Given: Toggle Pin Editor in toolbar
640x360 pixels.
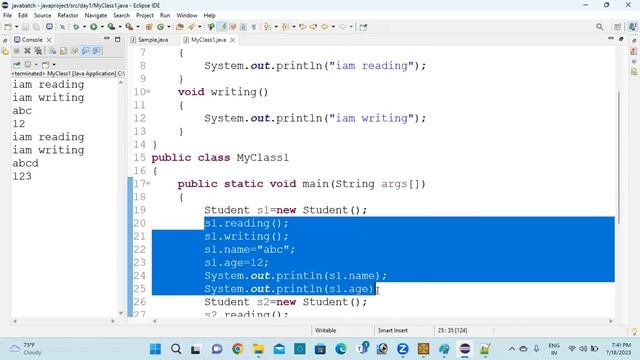Looking at the screenshot, I should click(363, 27).
